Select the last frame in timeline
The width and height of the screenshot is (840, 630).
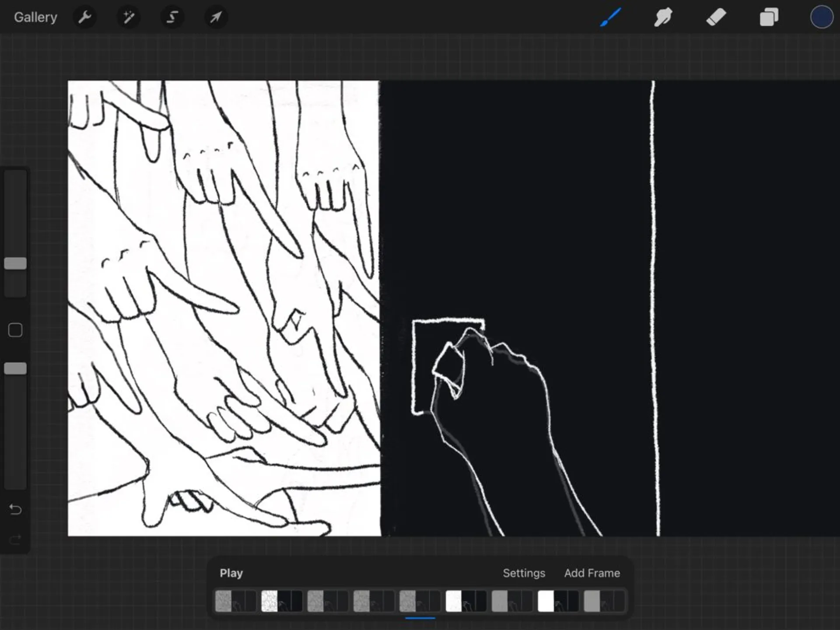[x=604, y=601]
